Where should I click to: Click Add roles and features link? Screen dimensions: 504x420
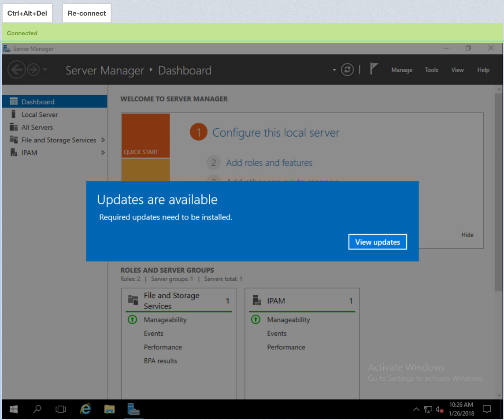point(269,163)
